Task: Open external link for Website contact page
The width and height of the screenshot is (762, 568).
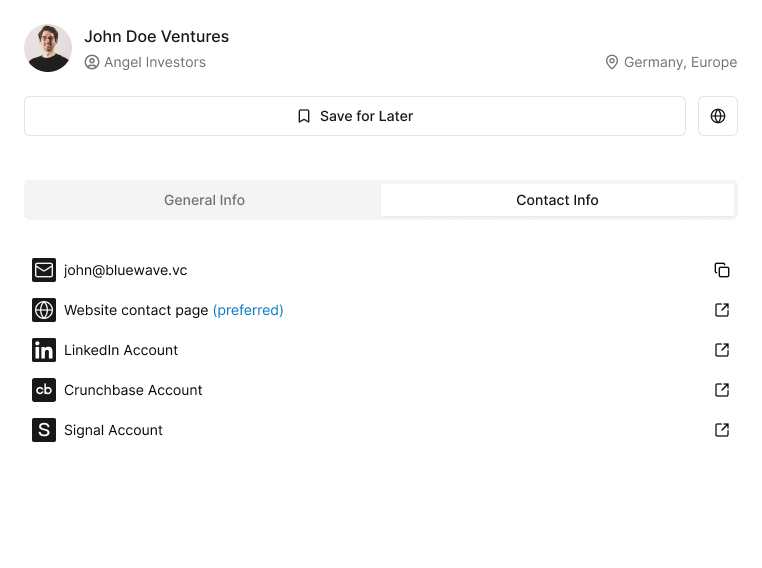Action: pyautogui.click(x=722, y=310)
